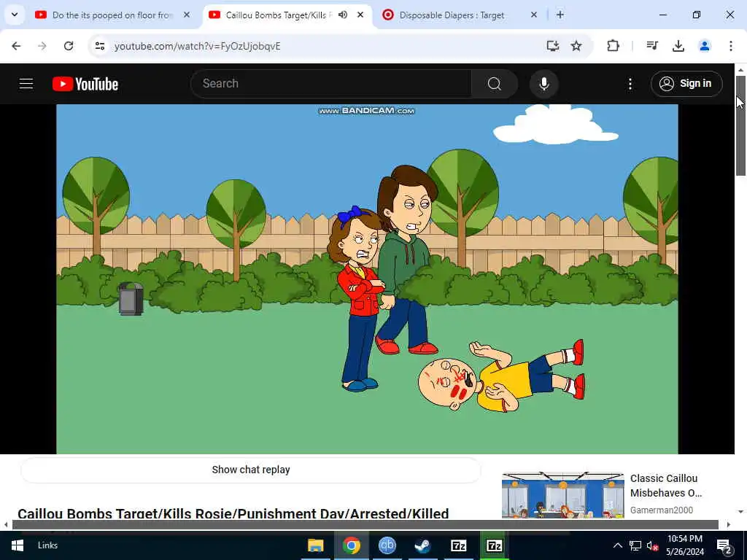
Task: Open second highlighted 7-Zip taskbar window
Action: pos(494,545)
